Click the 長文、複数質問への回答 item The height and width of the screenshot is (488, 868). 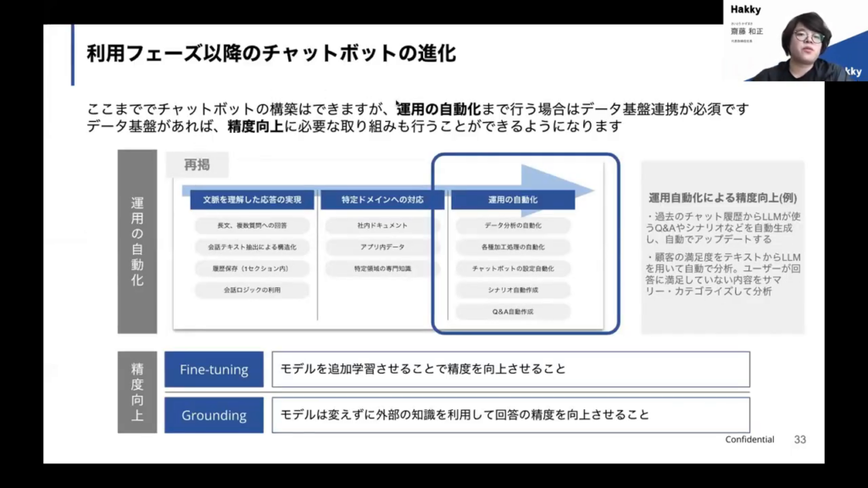click(252, 226)
